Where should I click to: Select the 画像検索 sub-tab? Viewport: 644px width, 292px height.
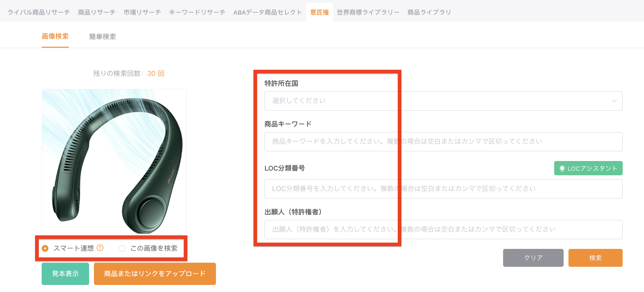[x=55, y=37]
